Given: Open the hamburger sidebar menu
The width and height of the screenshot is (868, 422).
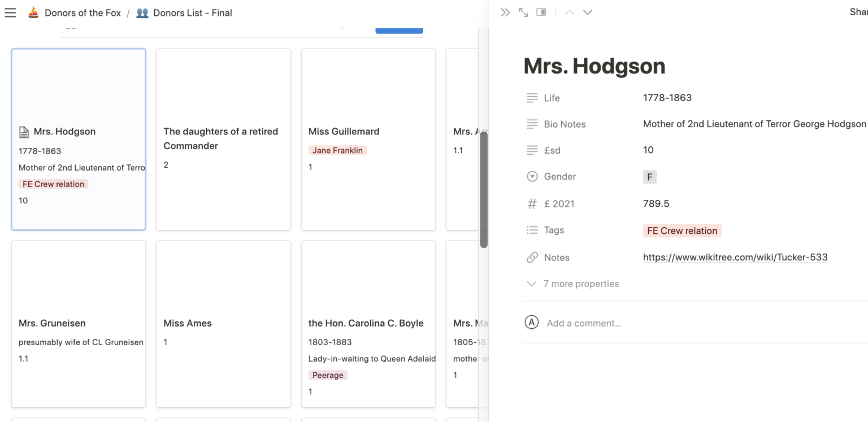Looking at the screenshot, I should click(x=10, y=12).
